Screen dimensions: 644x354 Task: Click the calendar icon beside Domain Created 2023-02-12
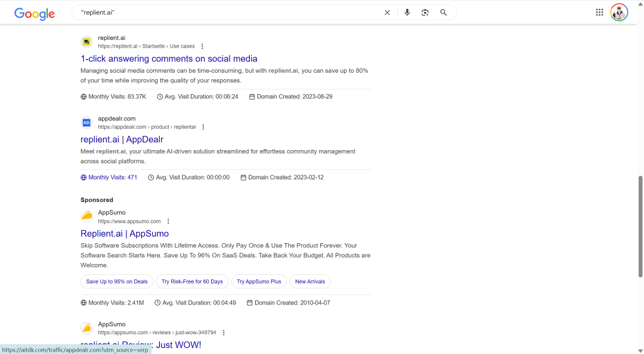click(x=243, y=178)
